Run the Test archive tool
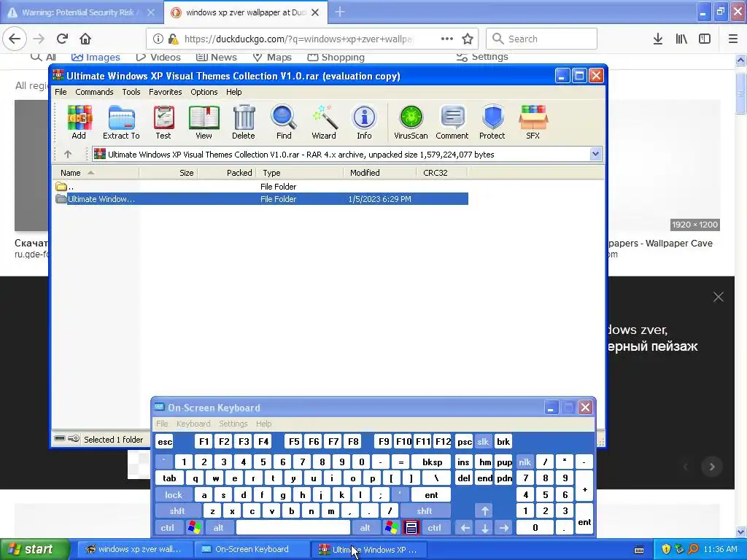 pyautogui.click(x=163, y=122)
